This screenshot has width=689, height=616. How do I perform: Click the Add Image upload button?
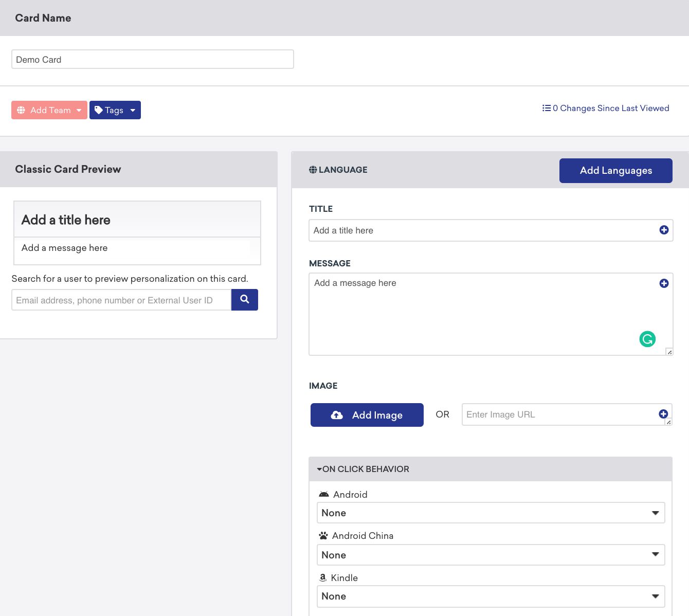(367, 415)
